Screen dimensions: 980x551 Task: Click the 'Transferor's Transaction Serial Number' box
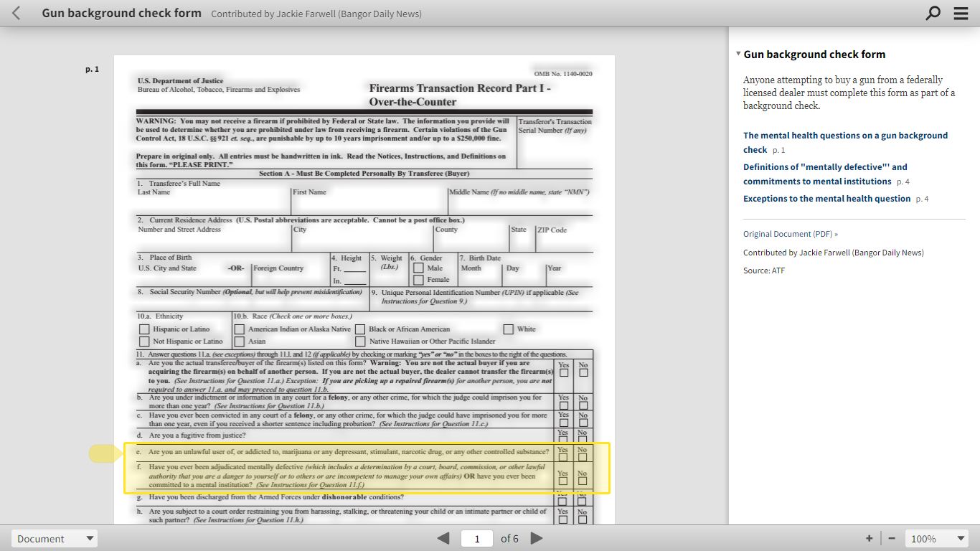(x=555, y=143)
